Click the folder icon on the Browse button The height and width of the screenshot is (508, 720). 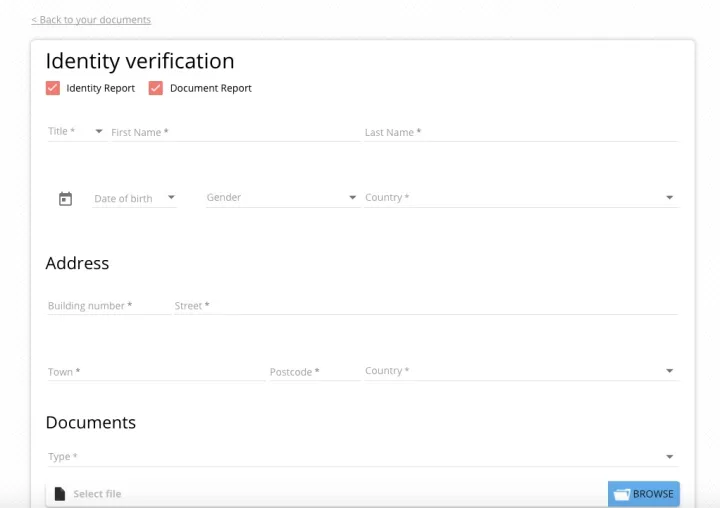click(x=621, y=494)
